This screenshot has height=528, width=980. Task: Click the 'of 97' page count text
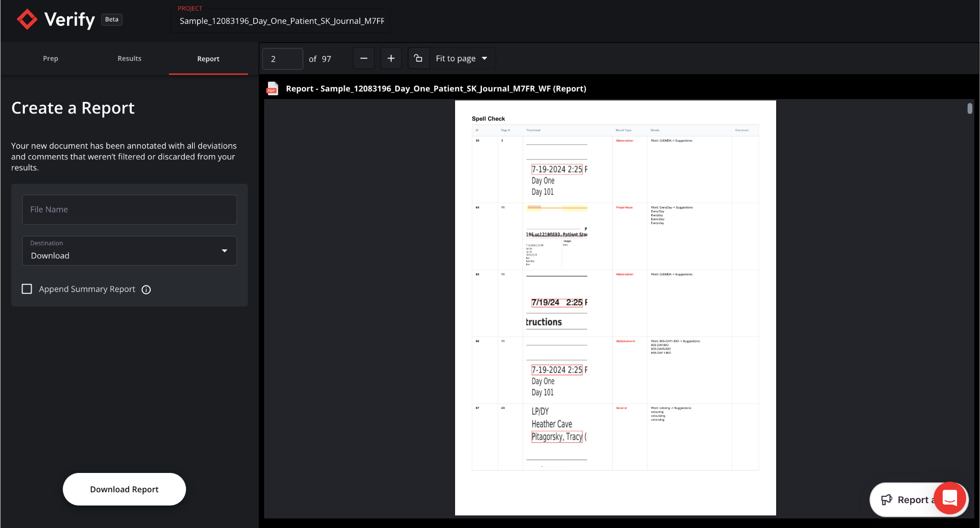320,59
